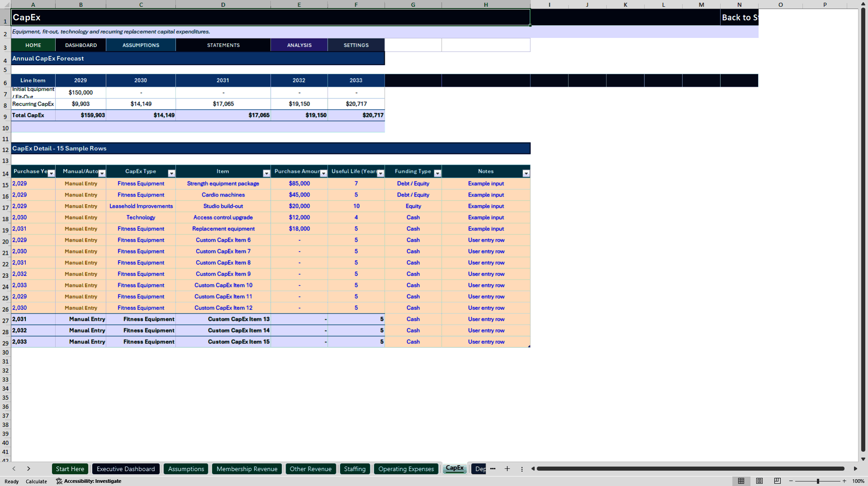This screenshot has height=486, width=868.
Task: Select the Cardio machines item cell
Action: [223, 195]
